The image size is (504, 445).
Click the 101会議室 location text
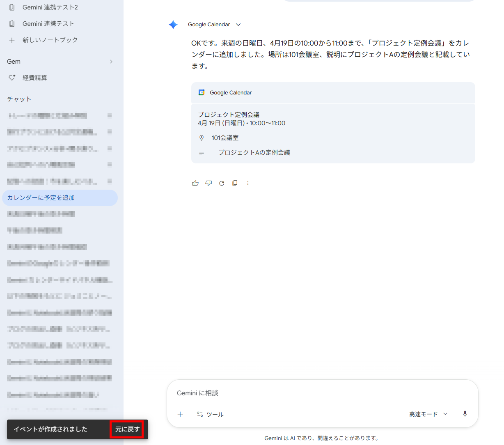click(225, 138)
